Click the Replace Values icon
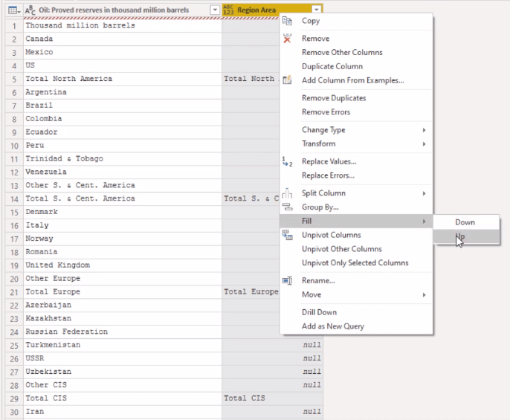510x420 pixels. pos(287,161)
